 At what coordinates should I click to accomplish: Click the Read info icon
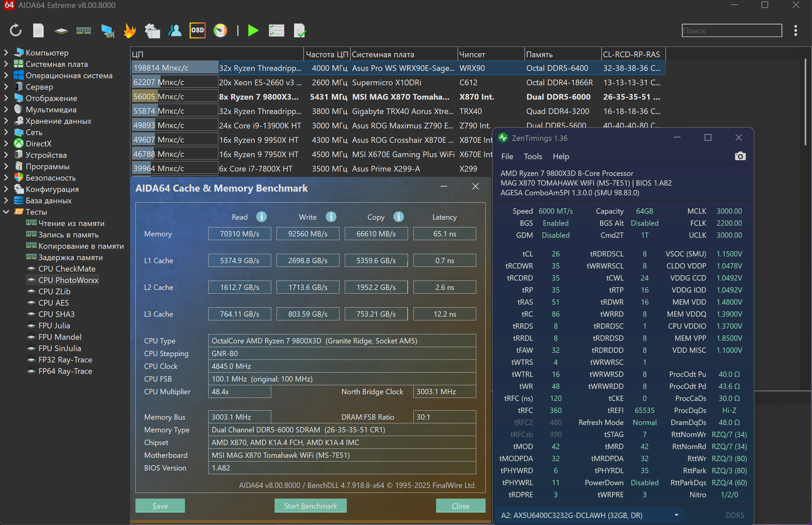click(262, 217)
